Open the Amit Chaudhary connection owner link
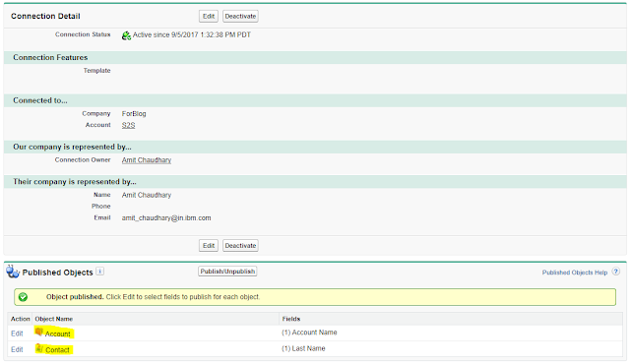 [147, 160]
